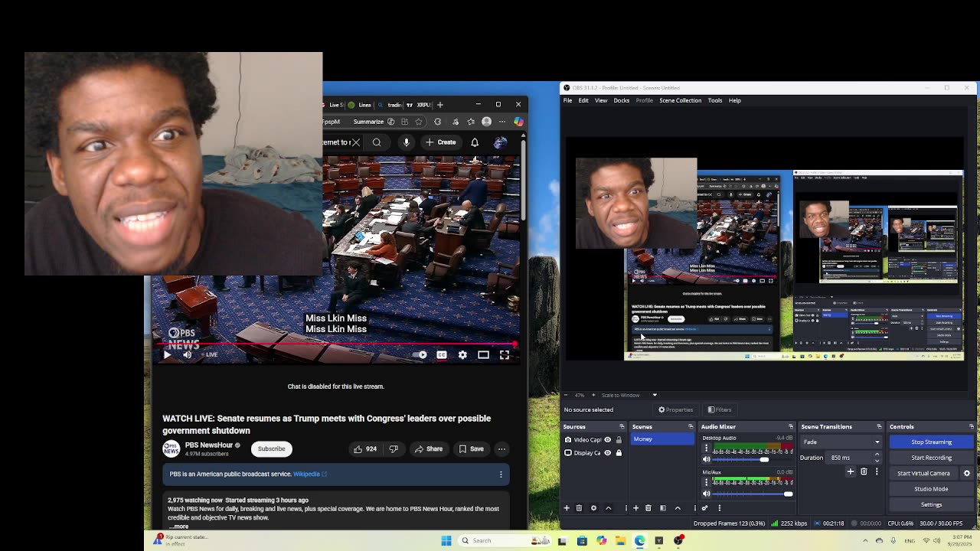Open Desktop Audio options menu
The image size is (980, 551).
pos(706,448)
